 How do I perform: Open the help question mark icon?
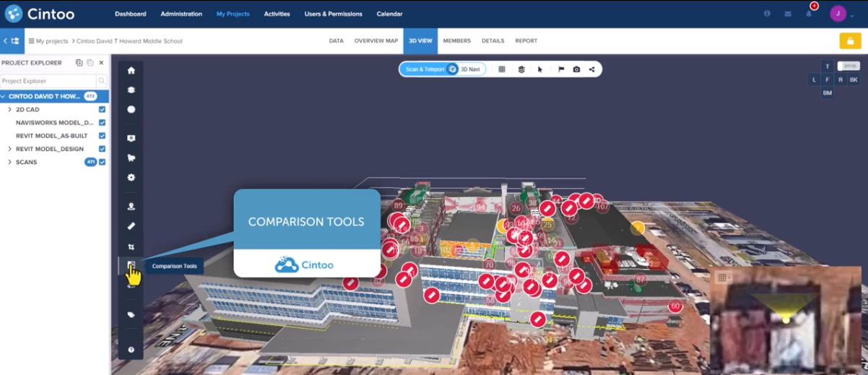(131, 350)
